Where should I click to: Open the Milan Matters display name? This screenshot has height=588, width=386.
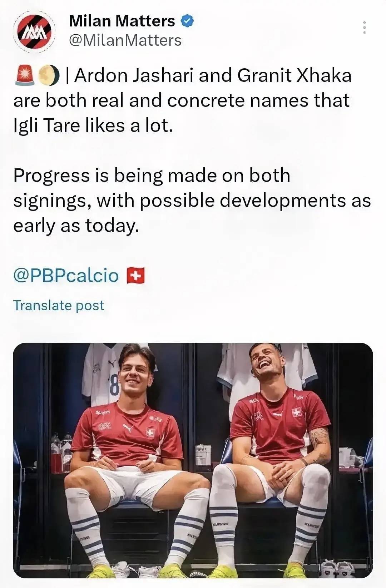[122, 21]
